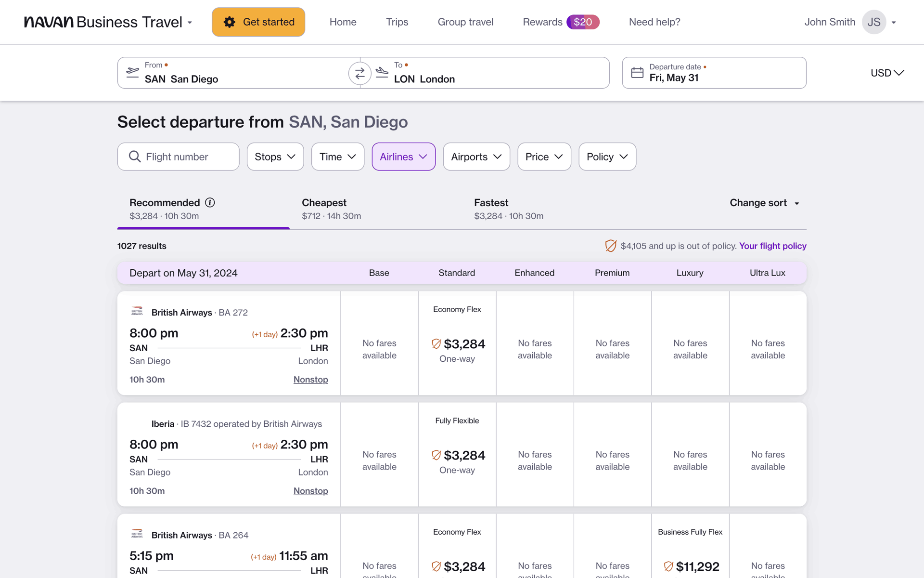The width and height of the screenshot is (924, 578).
Task: Click the British Airways logo for BA 264
Action: pyautogui.click(x=137, y=534)
